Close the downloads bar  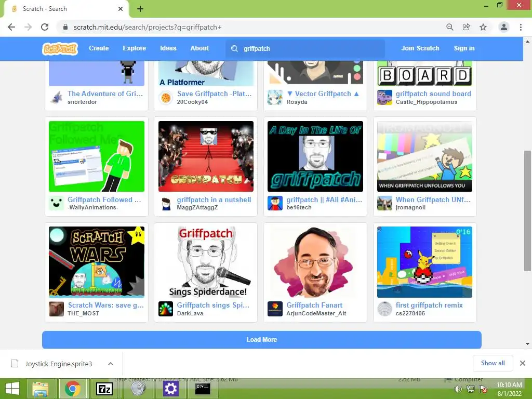pyautogui.click(x=523, y=363)
